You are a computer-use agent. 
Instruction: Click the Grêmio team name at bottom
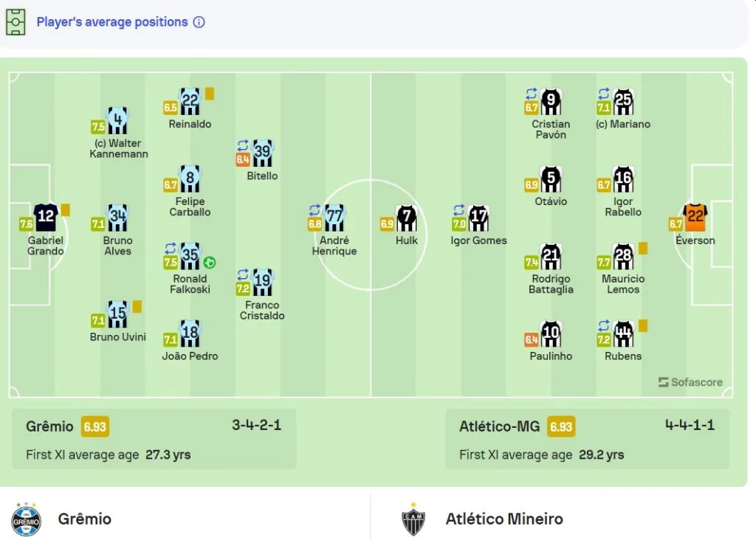tap(85, 519)
